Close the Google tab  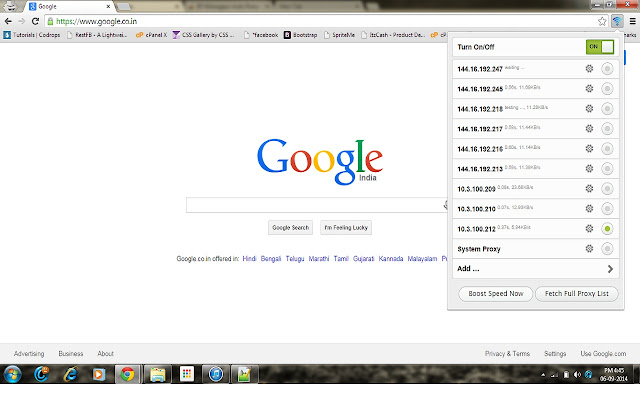pos(108,7)
